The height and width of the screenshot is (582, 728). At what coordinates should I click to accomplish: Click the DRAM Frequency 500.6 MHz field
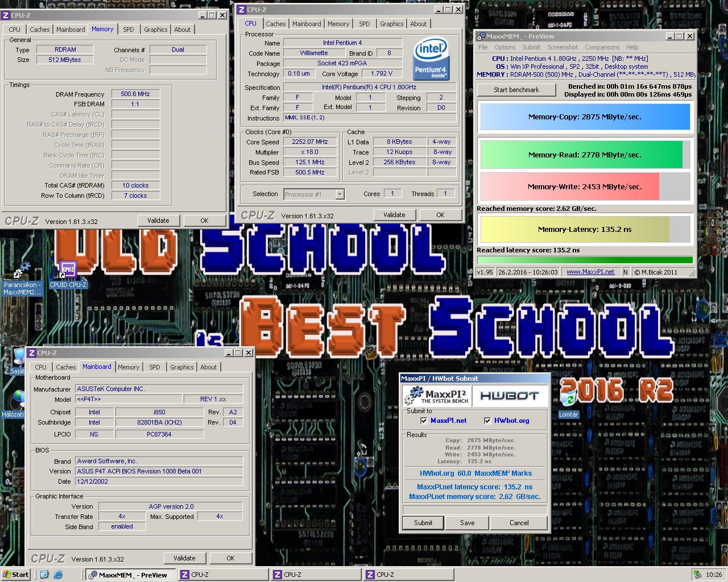(x=135, y=94)
